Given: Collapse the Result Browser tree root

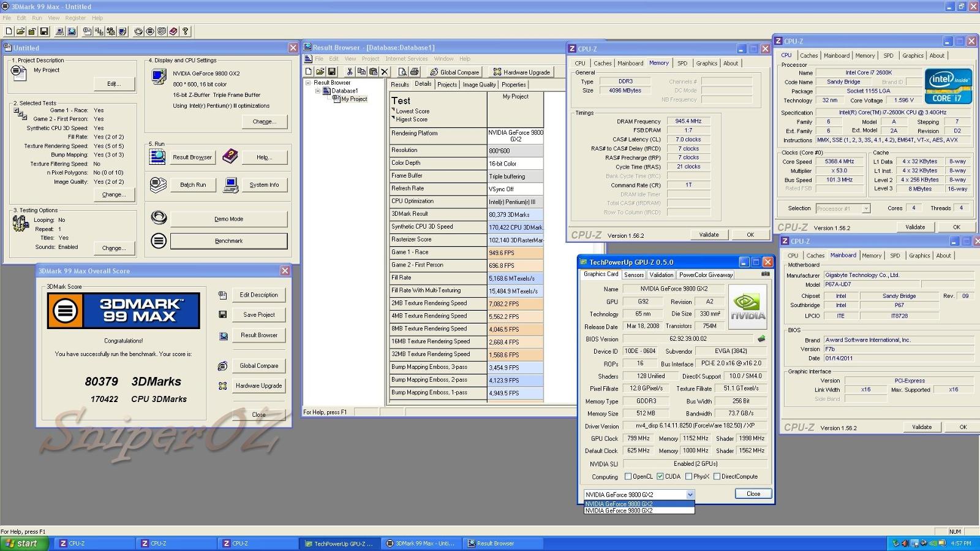Looking at the screenshot, I should coord(308,83).
